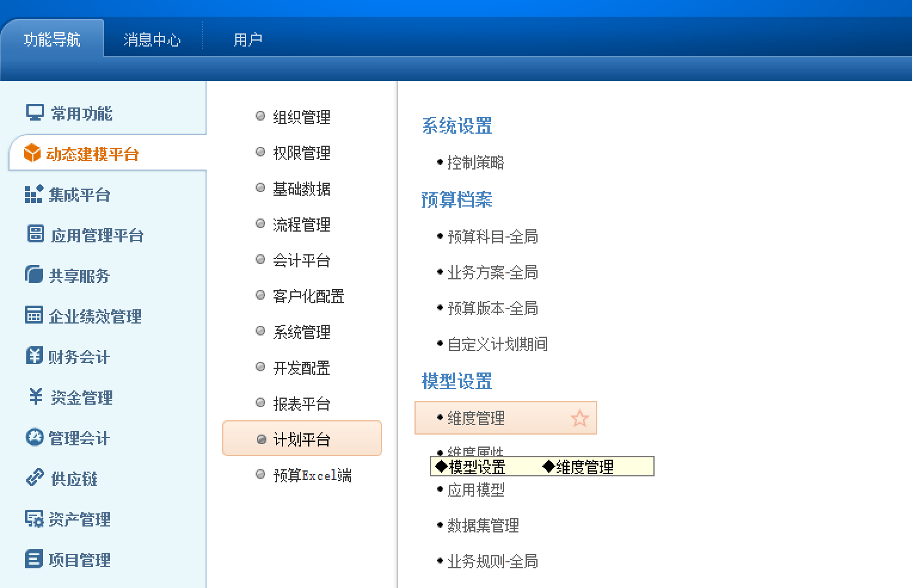Open 自定义计划期间
This screenshot has height=588, width=912.
click(x=498, y=344)
